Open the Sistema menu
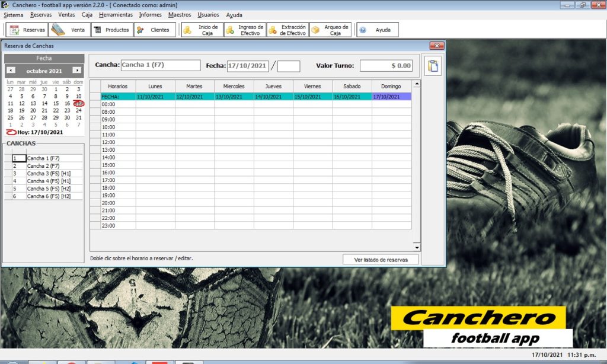This screenshot has width=607, height=364. coord(14,15)
